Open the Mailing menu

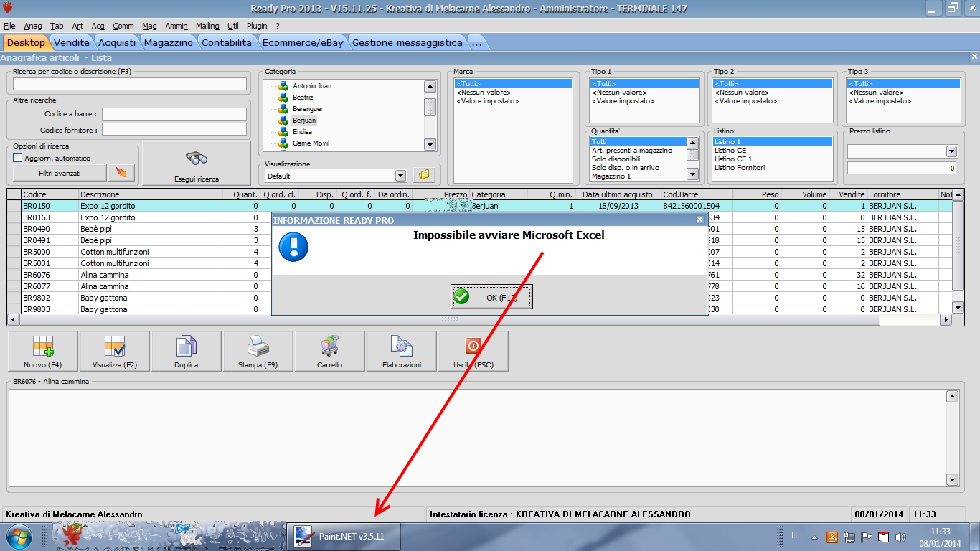208,26
